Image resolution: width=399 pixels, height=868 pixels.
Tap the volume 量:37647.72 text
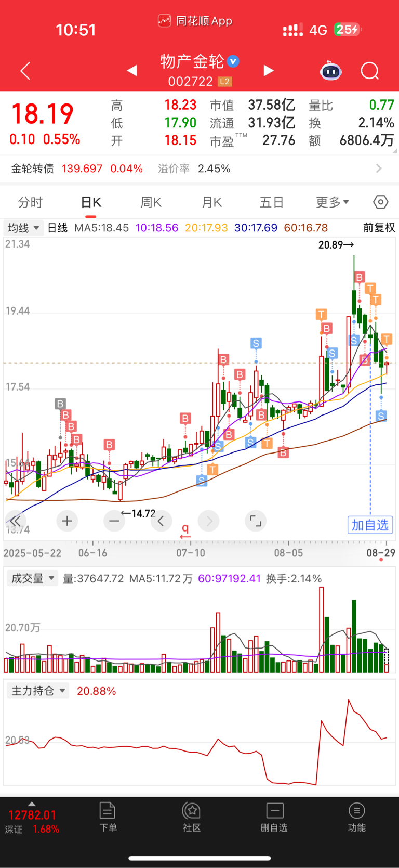tap(94, 578)
